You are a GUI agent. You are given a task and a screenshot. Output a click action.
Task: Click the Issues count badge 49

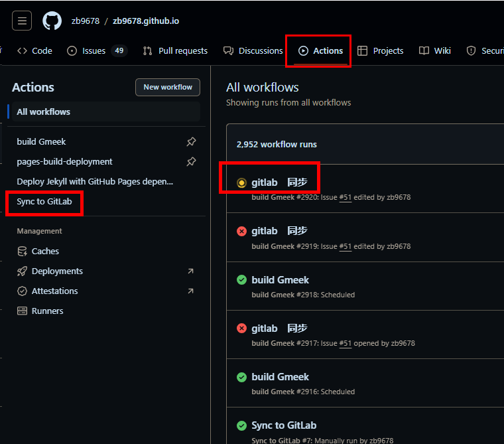coord(119,51)
